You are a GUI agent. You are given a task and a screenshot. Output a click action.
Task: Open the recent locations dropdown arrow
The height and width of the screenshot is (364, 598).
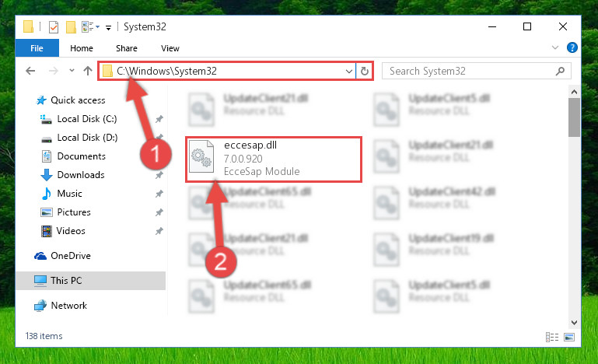pos(72,71)
